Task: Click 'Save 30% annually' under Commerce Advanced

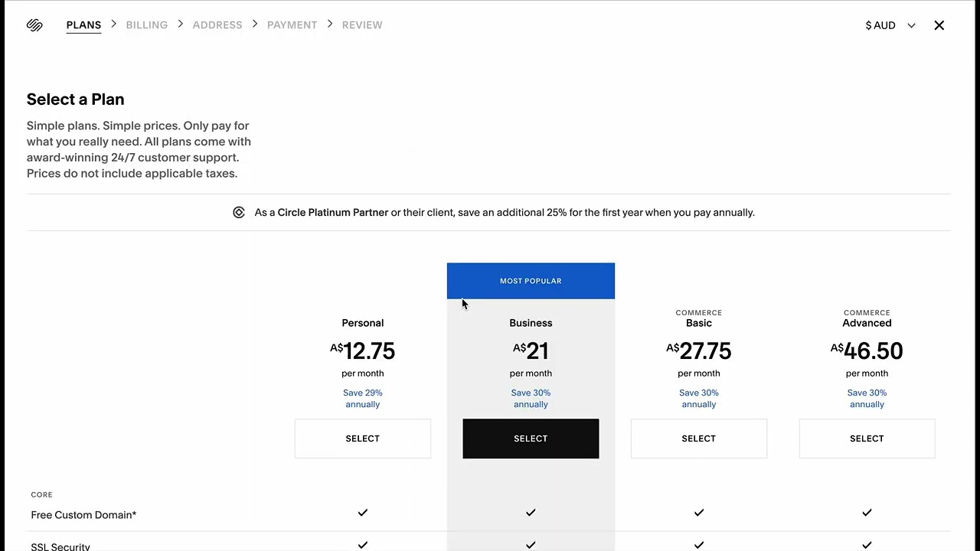Action: click(867, 399)
